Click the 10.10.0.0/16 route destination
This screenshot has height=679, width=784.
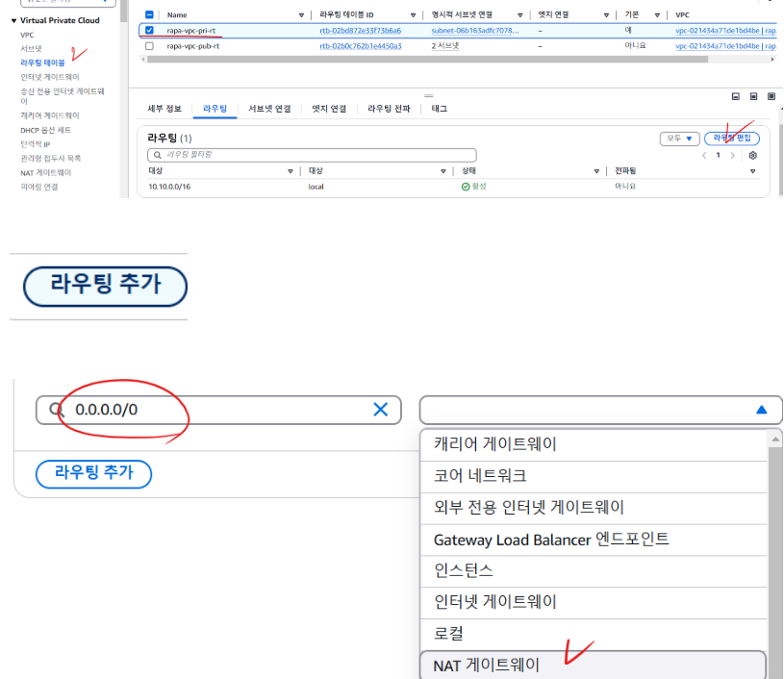(169, 187)
